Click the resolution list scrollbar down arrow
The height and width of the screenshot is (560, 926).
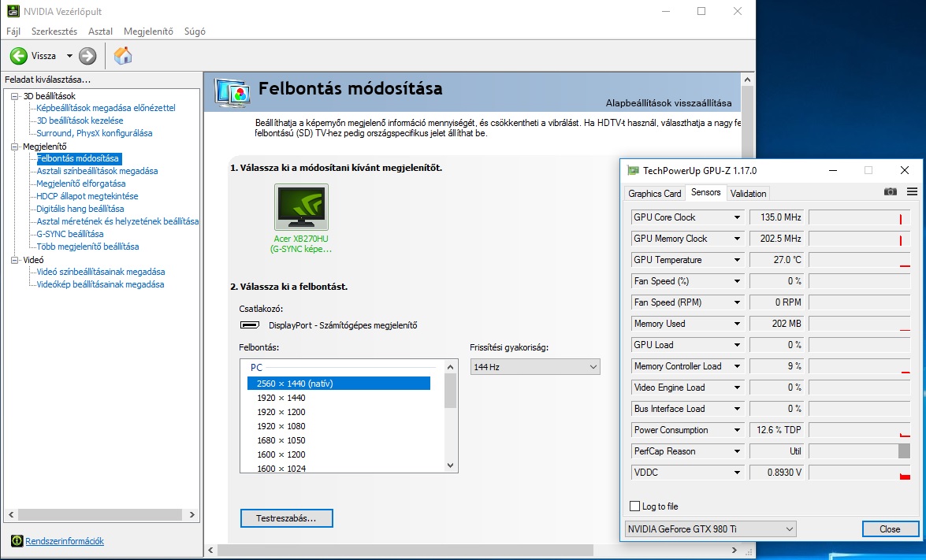tap(451, 465)
